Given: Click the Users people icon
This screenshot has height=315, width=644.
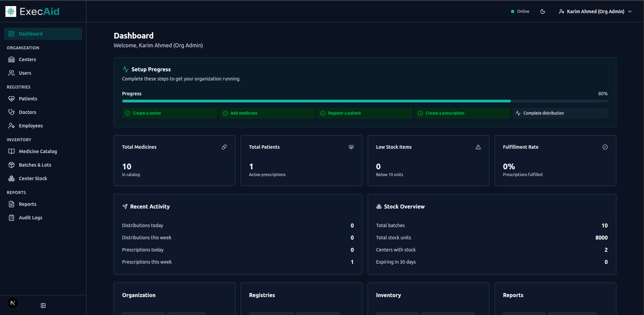Looking at the screenshot, I should (11, 73).
